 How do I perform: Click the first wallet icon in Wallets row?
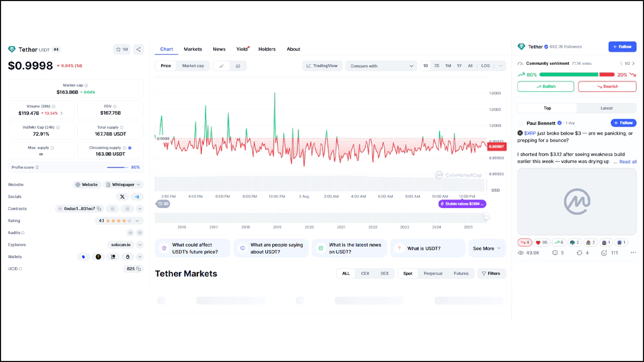tap(83, 257)
